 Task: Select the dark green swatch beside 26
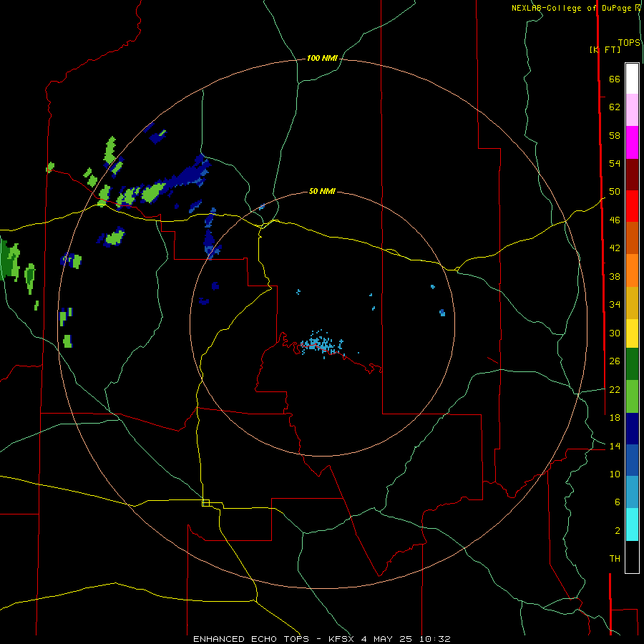[632, 364]
